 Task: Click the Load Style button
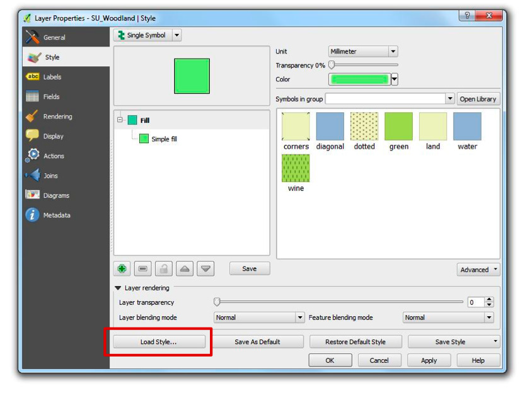(x=158, y=341)
